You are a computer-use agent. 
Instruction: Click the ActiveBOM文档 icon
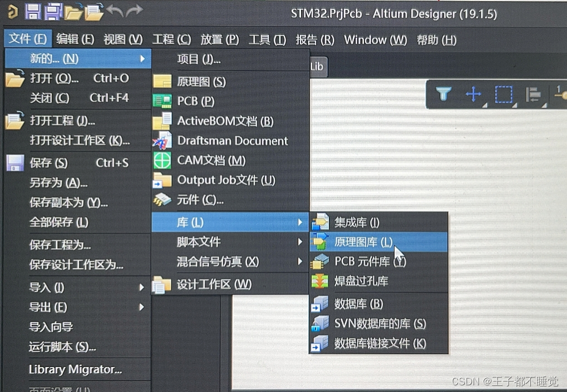click(x=162, y=121)
